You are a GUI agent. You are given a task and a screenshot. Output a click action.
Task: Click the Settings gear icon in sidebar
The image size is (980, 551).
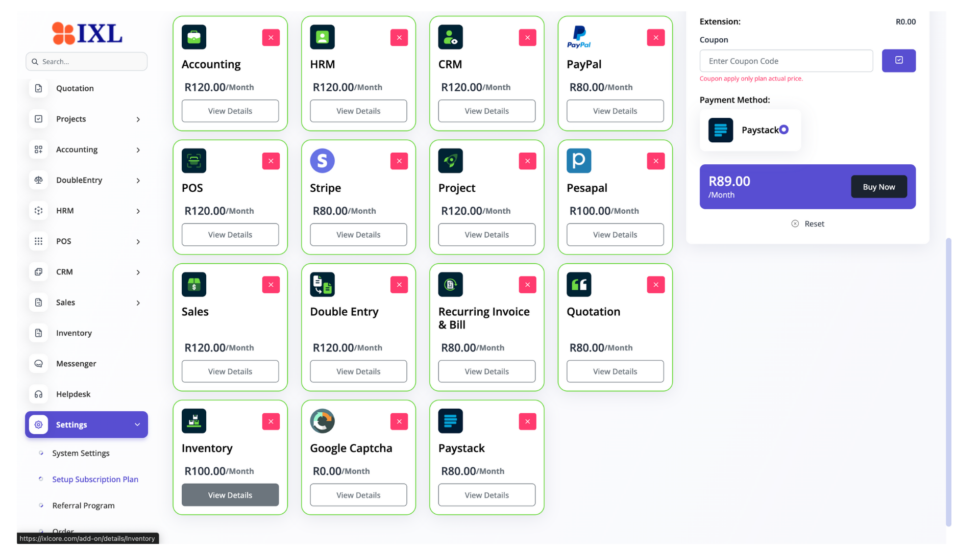[38, 424]
